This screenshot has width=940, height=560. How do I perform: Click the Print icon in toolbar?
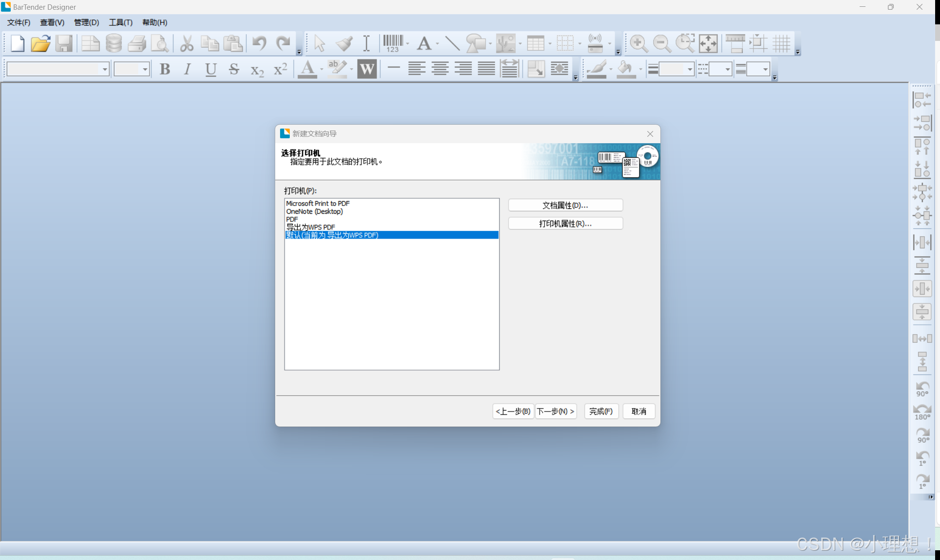click(x=137, y=43)
